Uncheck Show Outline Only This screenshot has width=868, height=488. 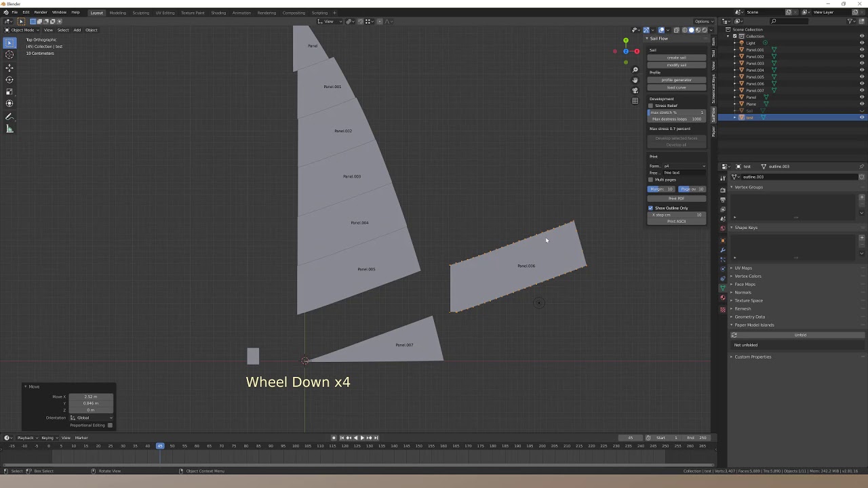coord(651,208)
